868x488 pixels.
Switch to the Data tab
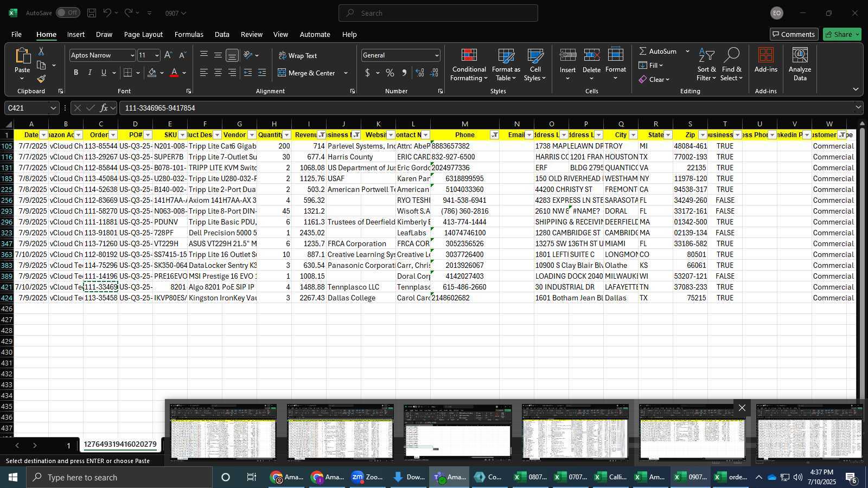[x=222, y=34]
